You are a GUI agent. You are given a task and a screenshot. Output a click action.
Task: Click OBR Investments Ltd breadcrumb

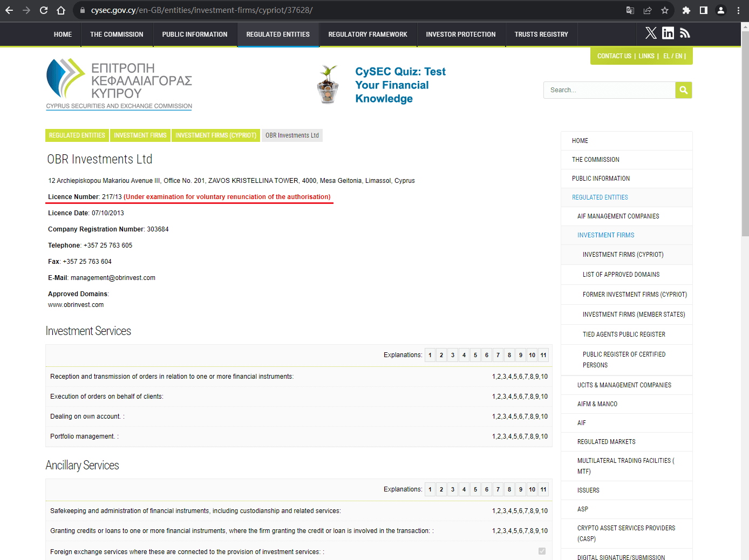292,135
